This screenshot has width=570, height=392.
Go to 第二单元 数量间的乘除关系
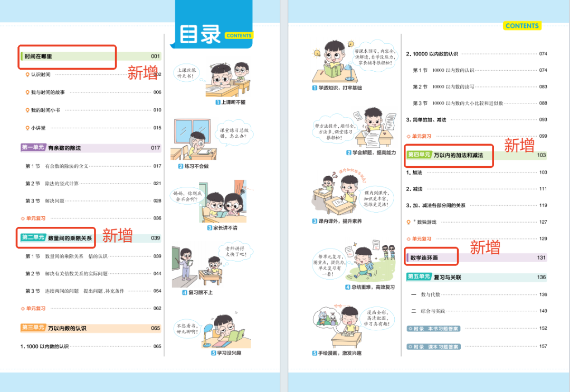(x=56, y=238)
